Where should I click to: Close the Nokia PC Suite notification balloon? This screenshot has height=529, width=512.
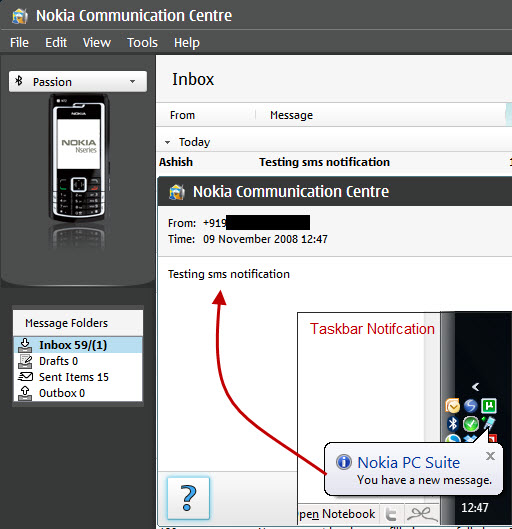click(x=490, y=456)
